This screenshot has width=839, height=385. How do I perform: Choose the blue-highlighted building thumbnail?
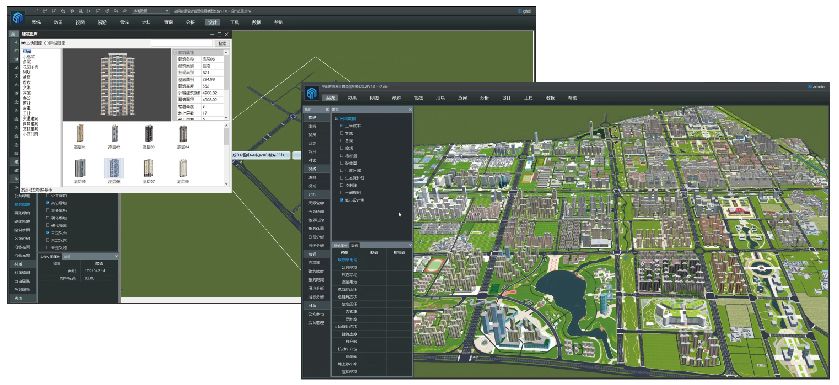tap(114, 168)
